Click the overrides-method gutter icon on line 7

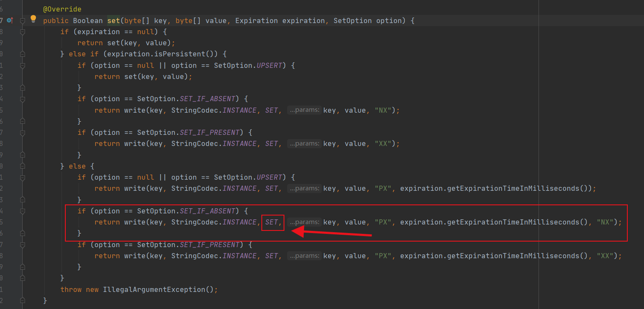pyautogui.click(x=10, y=20)
